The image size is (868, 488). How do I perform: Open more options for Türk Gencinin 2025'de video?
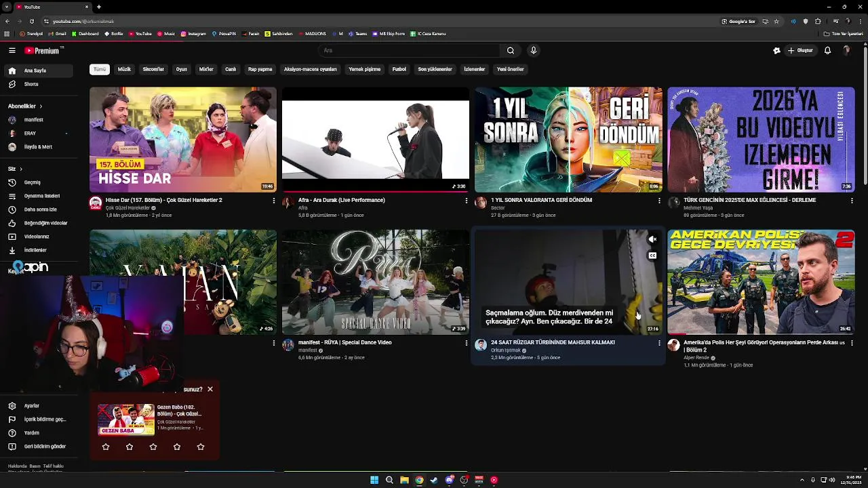(x=851, y=201)
